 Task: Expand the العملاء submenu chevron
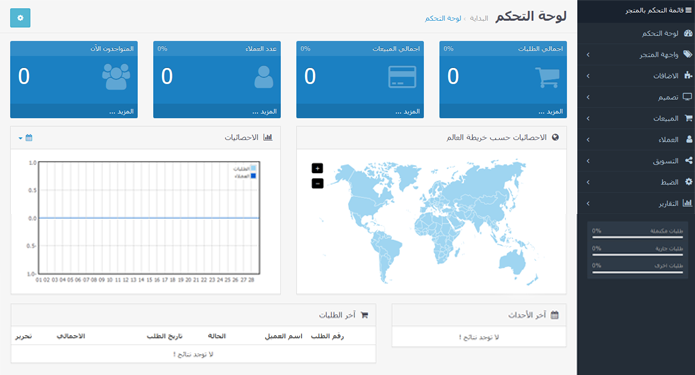pyautogui.click(x=588, y=140)
